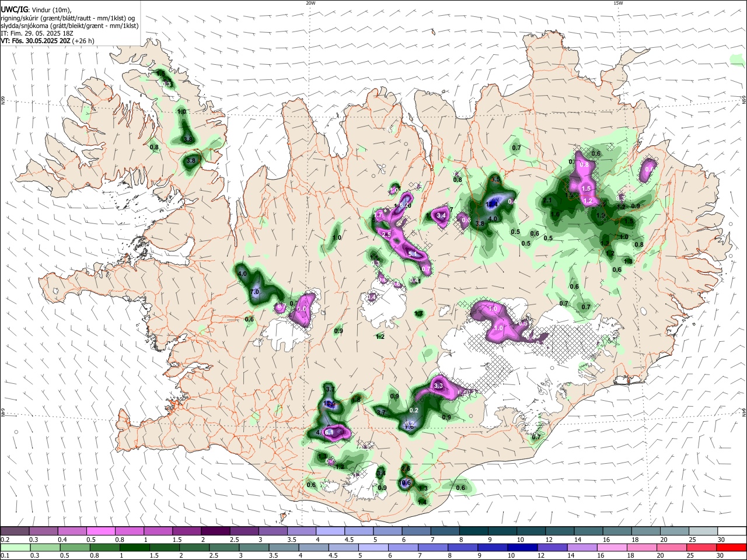Click the '0.2' label in upper legend row

(4, 540)
